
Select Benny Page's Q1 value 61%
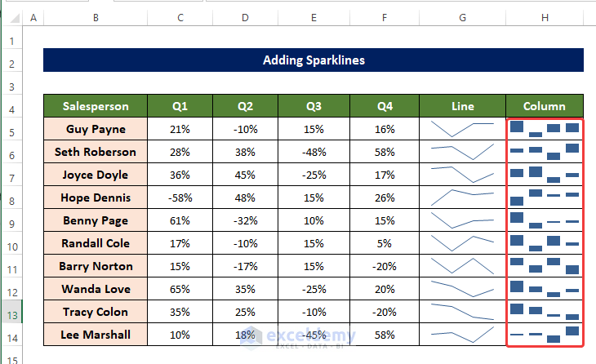click(180, 220)
